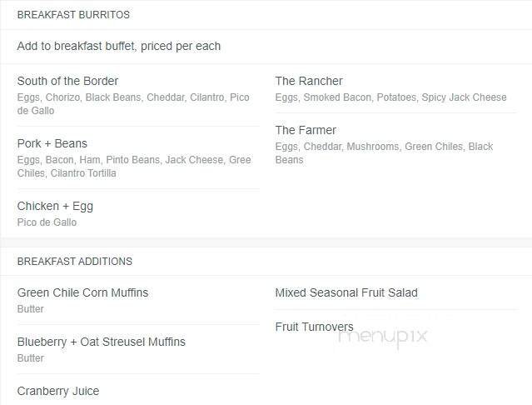Select Mixed Seasonal Fruit Salad

click(346, 292)
